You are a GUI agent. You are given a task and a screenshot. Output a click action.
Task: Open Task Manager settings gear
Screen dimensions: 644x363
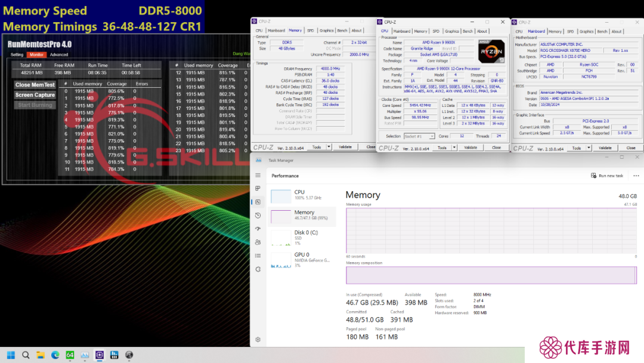tap(258, 340)
